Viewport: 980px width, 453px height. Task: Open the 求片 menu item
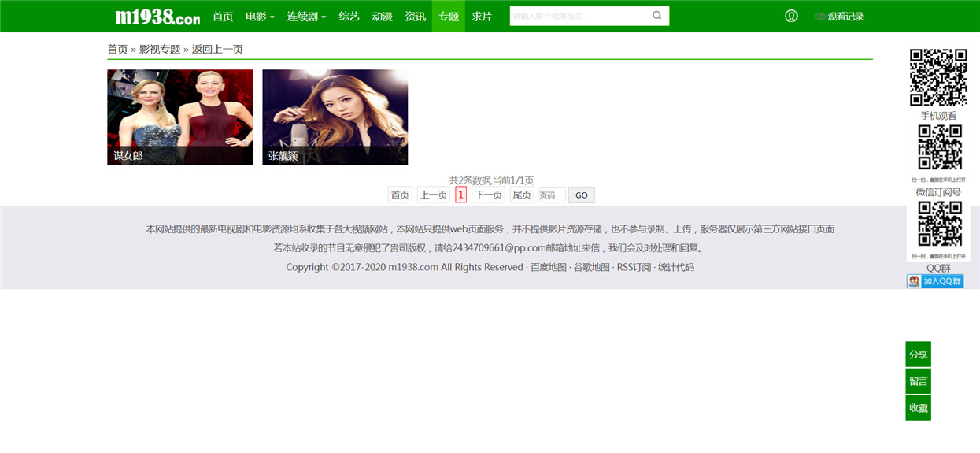(482, 16)
